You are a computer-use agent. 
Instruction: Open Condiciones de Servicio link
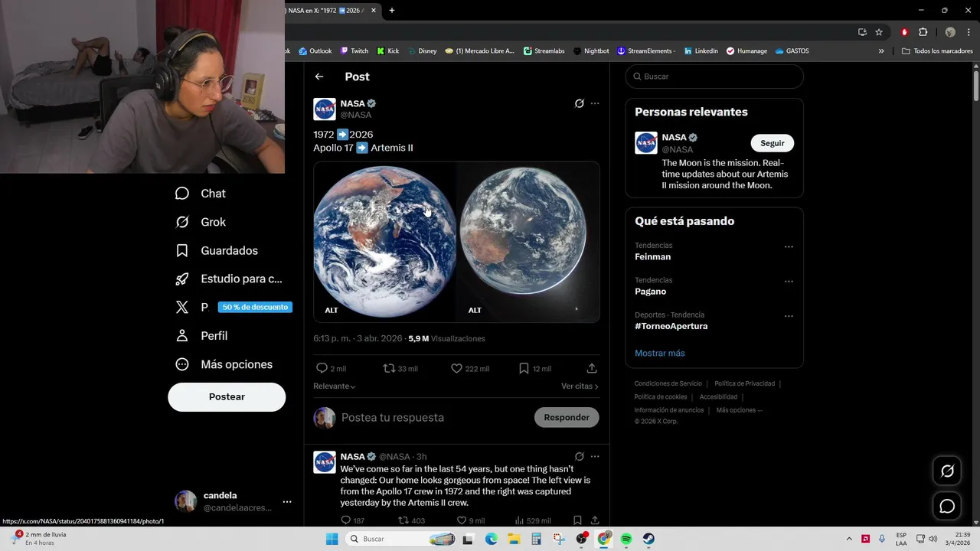668,383
